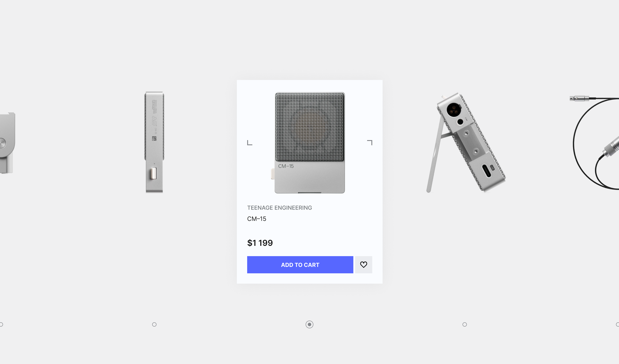Click the ADD TO CART button

[x=300, y=265]
